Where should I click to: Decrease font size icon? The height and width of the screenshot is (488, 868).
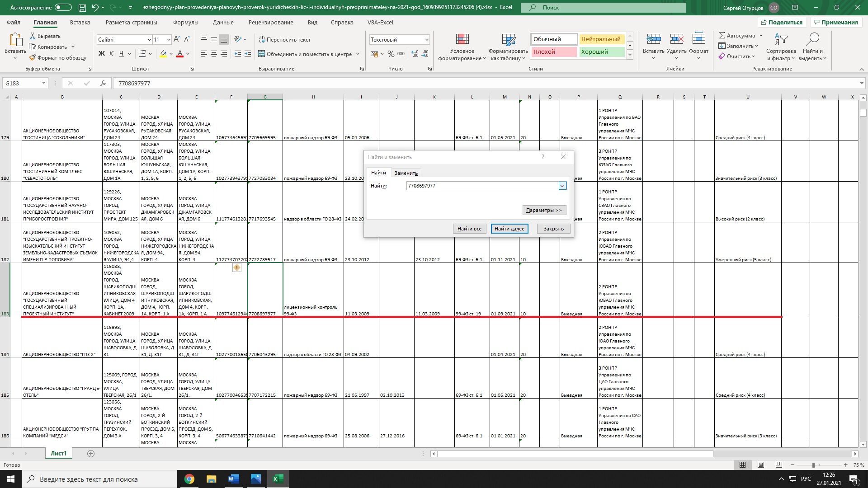click(187, 39)
